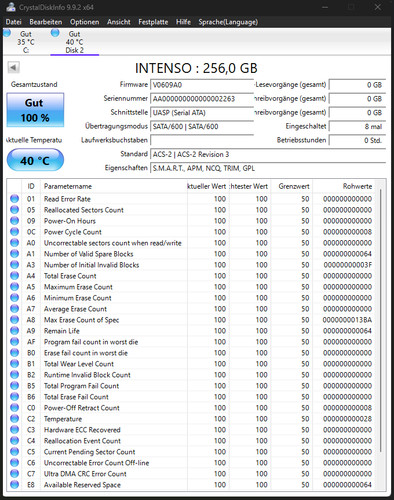Screen dimensions: 394x500
Task: Click the Parametername column header
Action: [114, 186]
